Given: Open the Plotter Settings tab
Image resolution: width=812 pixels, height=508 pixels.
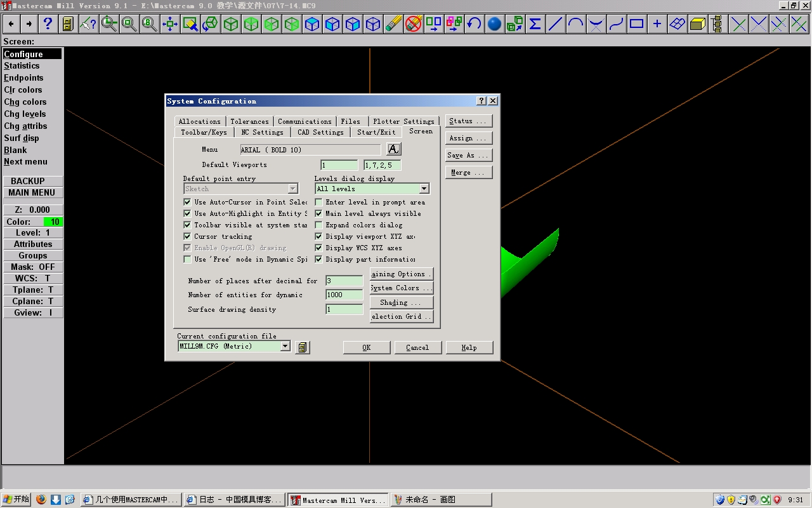Looking at the screenshot, I should click(x=403, y=121).
